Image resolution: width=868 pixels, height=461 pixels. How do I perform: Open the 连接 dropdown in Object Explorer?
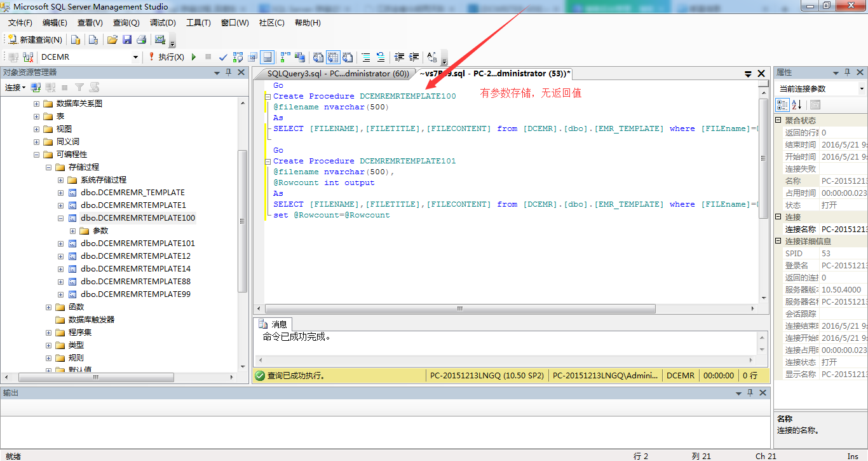click(15, 87)
